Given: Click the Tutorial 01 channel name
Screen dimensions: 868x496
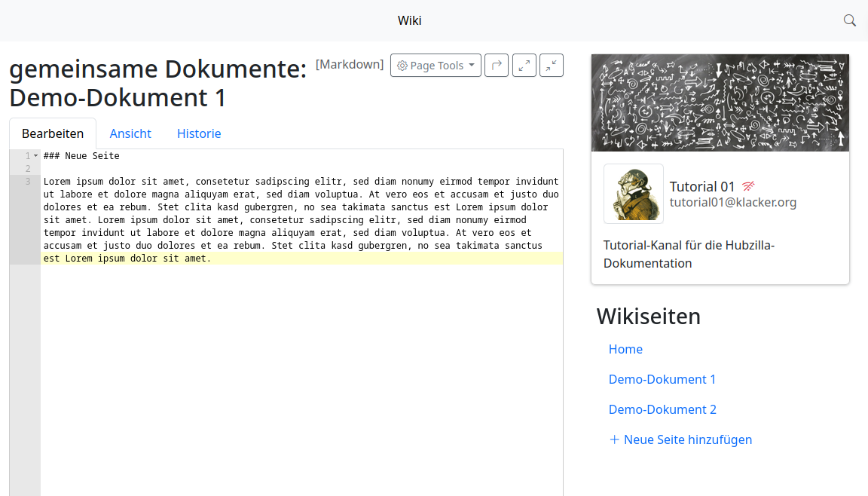Looking at the screenshot, I should coord(702,187).
